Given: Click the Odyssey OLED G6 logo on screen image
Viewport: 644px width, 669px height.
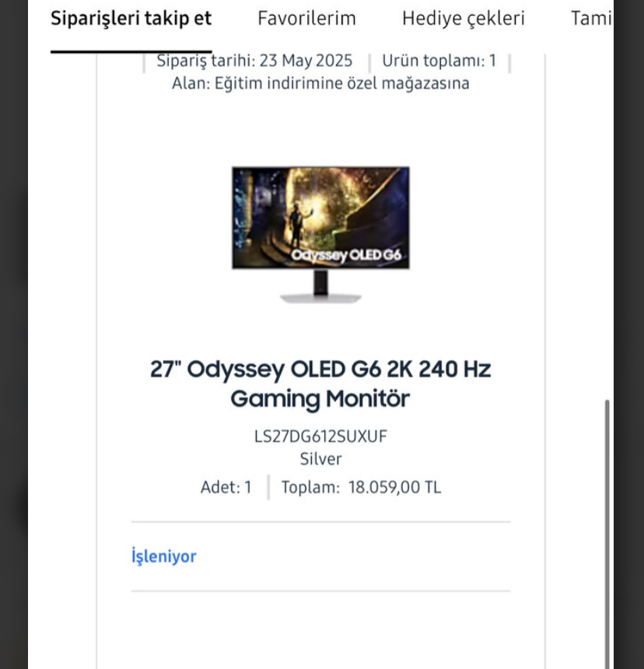Looking at the screenshot, I should [x=346, y=255].
